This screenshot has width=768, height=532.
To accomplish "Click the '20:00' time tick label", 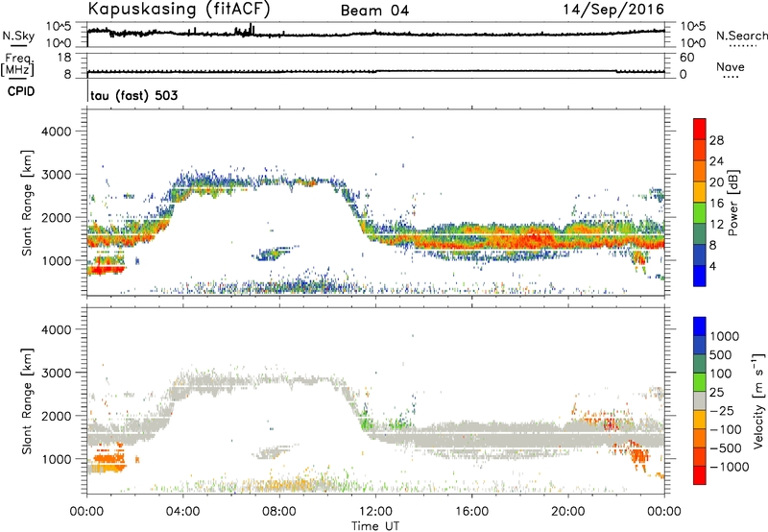I will (x=568, y=512).
